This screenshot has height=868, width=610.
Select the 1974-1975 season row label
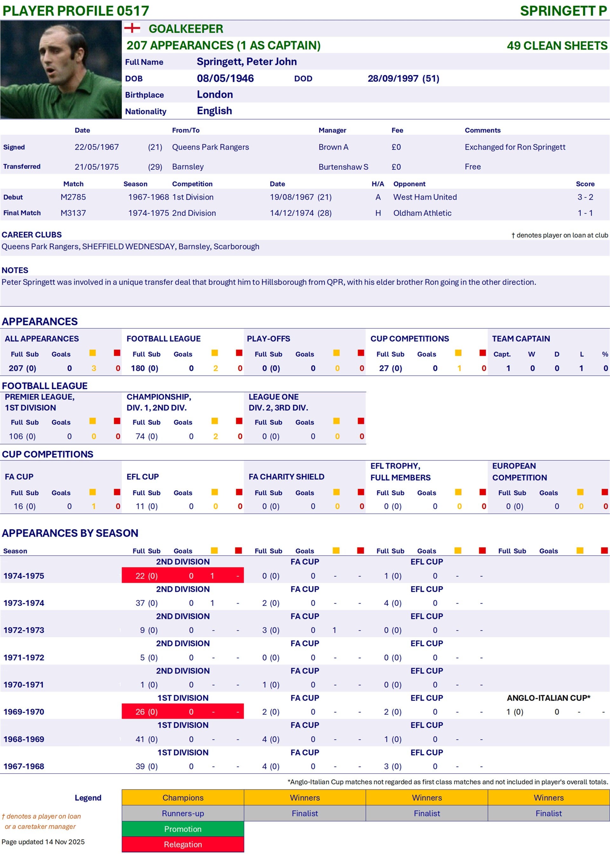tap(24, 576)
